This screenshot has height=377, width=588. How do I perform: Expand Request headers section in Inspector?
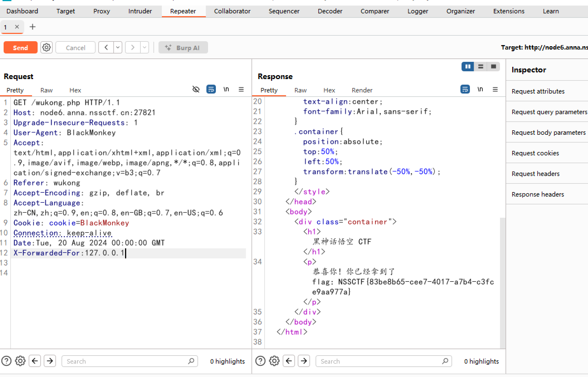pyautogui.click(x=535, y=173)
